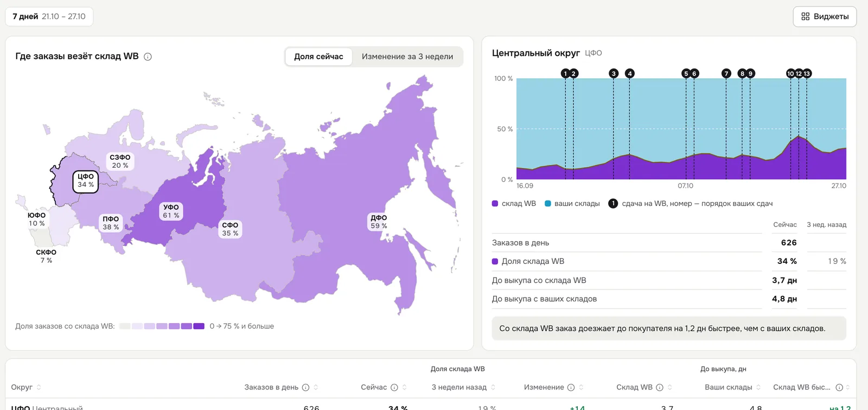
Task: Sort by Ваши склады column arrows
Action: point(758,387)
